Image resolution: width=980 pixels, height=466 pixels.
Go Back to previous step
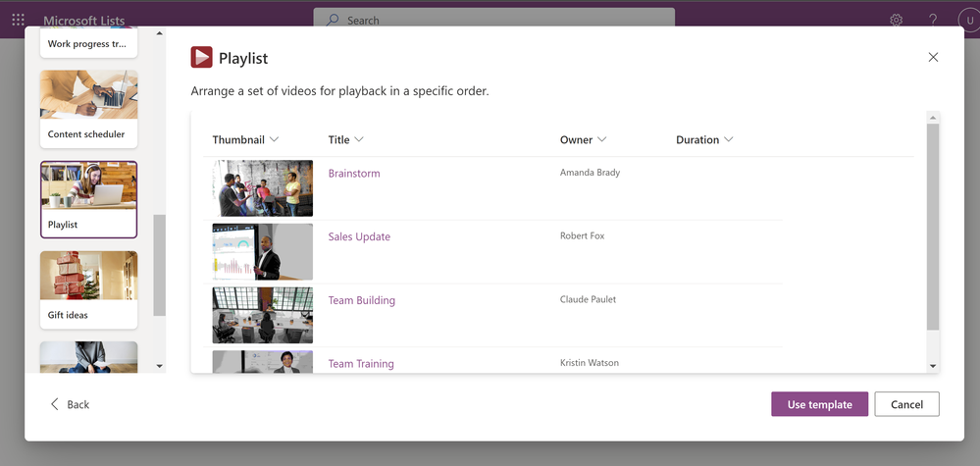pos(70,404)
